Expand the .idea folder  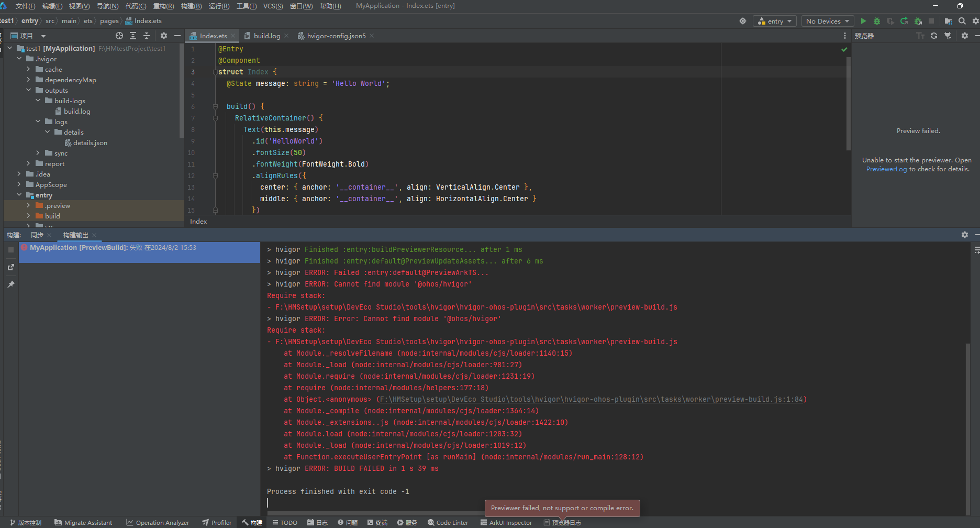[x=19, y=174]
